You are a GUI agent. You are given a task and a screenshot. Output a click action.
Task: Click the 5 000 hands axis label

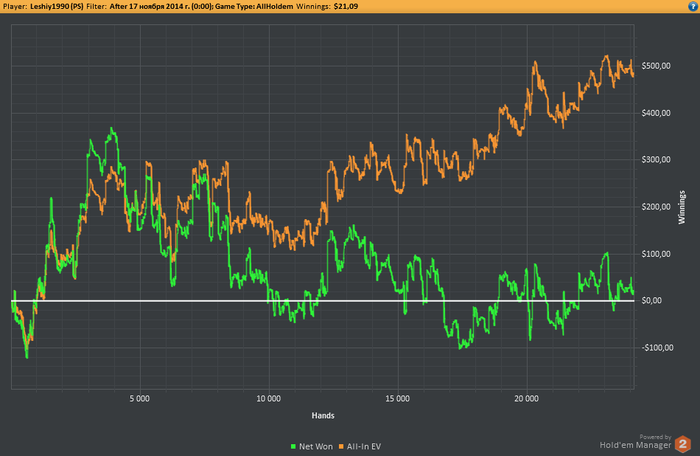140,398
